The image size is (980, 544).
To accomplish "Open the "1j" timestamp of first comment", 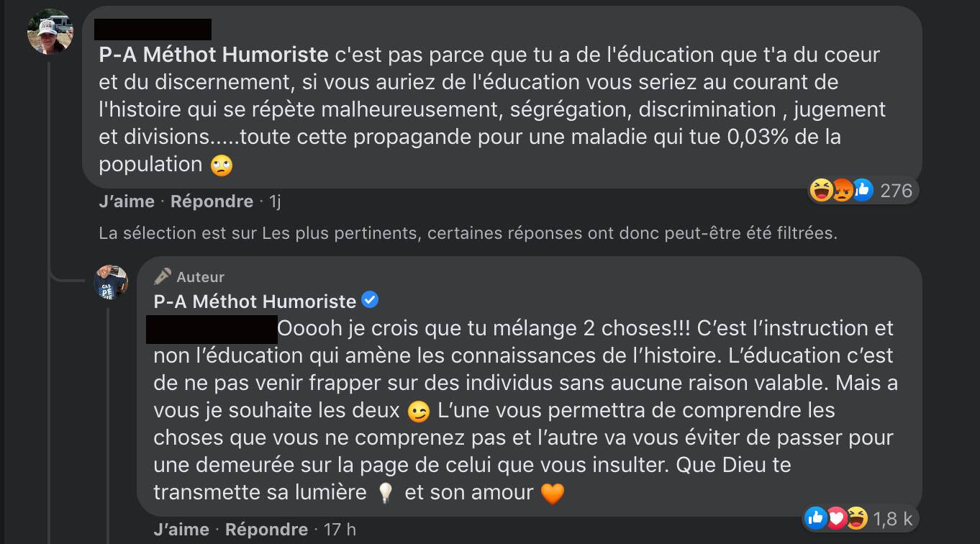I will 274,201.
